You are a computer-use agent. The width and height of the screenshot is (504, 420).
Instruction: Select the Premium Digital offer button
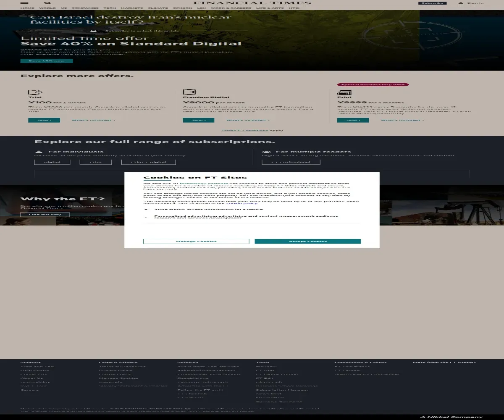click(199, 120)
